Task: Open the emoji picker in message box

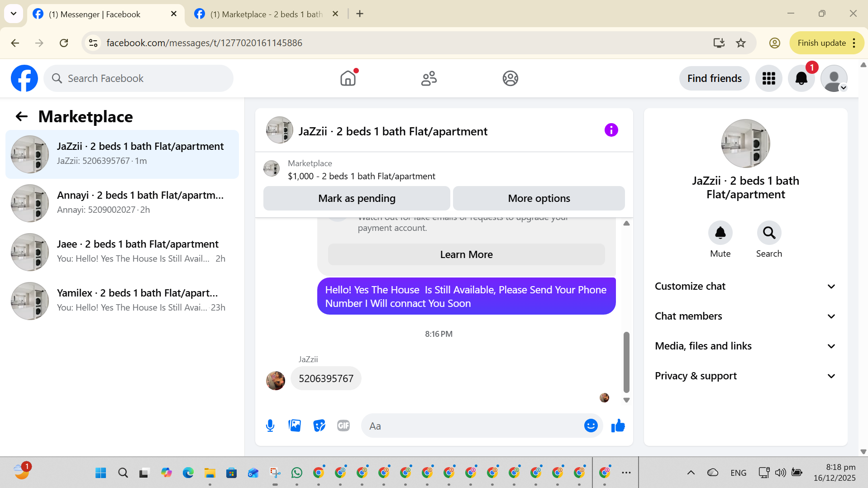Action: click(x=591, y=426)
